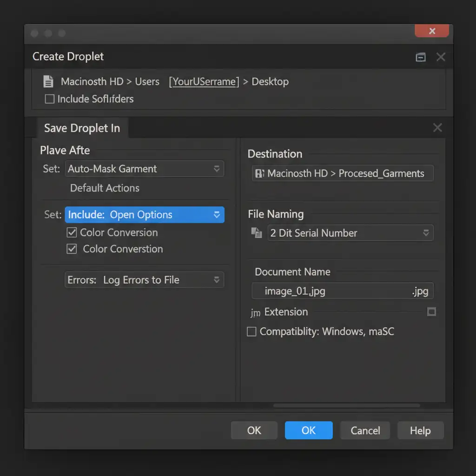
Task: Select the Save Droplet In tab
Action: (82, 128)
